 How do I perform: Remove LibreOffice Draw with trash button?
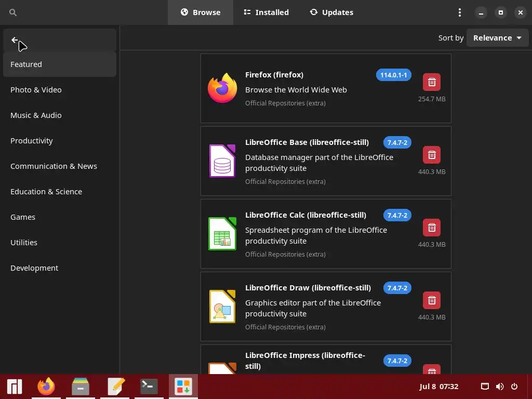point(432,300)
